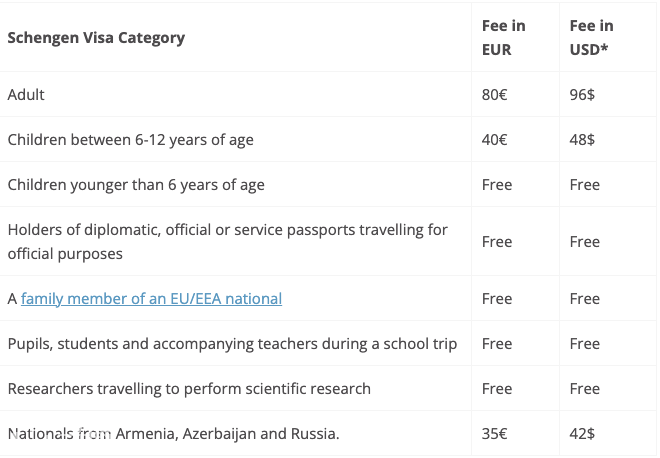Click the Schengen Visa Category column header
Image resolution: width=660 pixels, height=458 pixels.
pos(96,38)
